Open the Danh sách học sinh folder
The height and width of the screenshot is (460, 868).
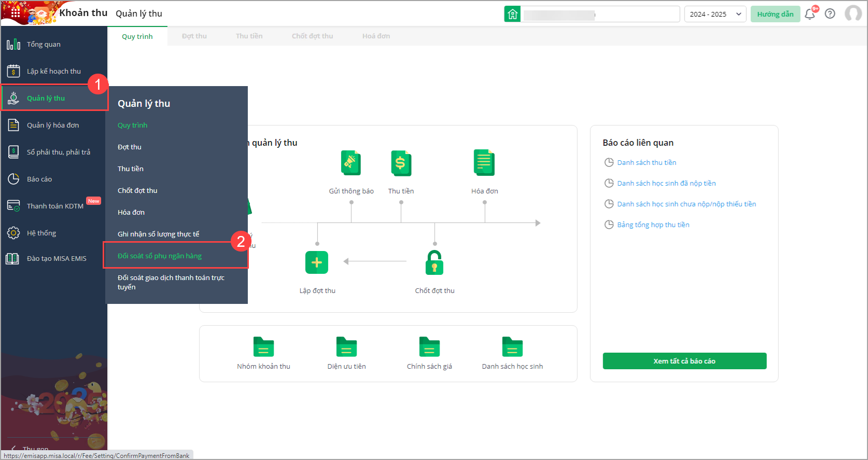coord(512,347)
